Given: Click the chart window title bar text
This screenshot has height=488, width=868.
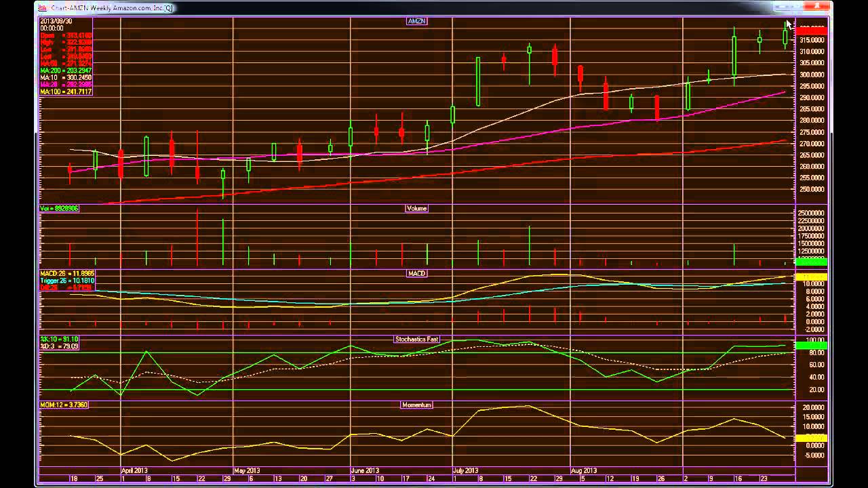Looking at the screenshot, I should tap(111, 7).
